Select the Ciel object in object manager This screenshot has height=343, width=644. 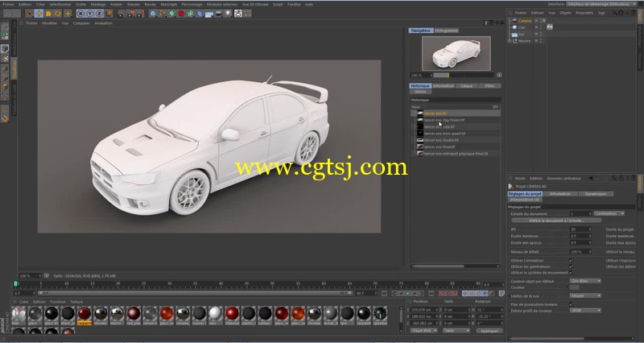521,27
